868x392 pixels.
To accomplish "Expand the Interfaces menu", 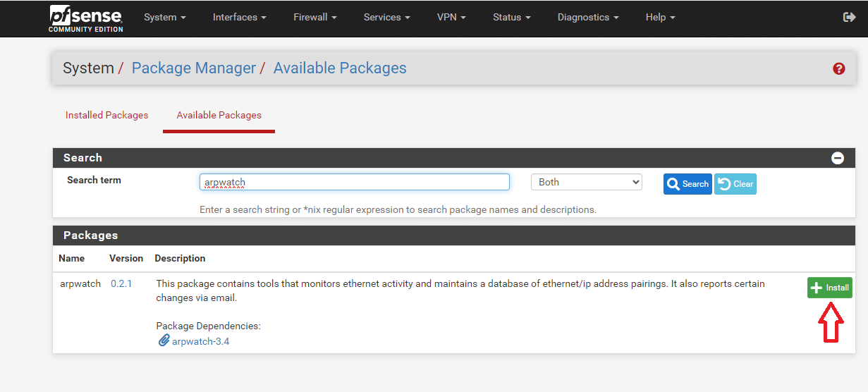I will [240, 17].
